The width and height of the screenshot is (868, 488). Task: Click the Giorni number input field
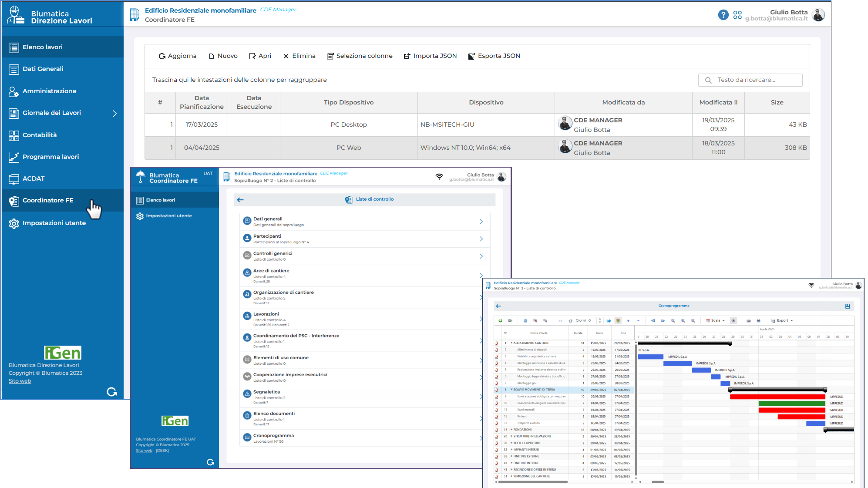(592, 321)
